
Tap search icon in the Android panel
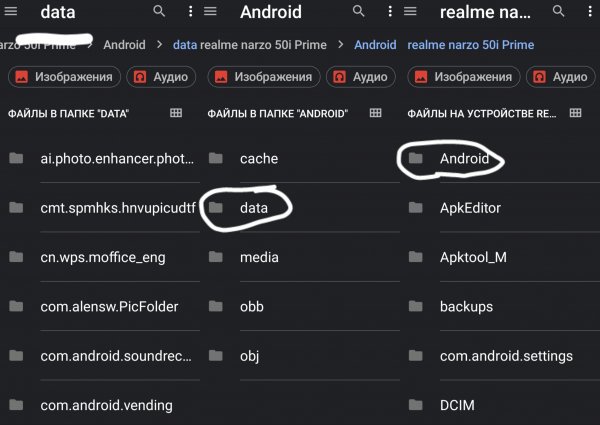coord(359,11)
